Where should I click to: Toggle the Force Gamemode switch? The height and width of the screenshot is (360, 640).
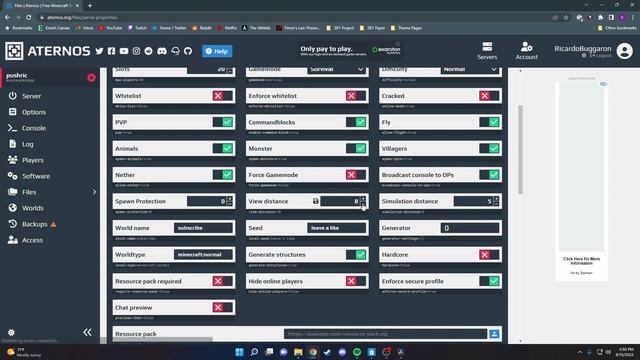[x=356, y=175]
